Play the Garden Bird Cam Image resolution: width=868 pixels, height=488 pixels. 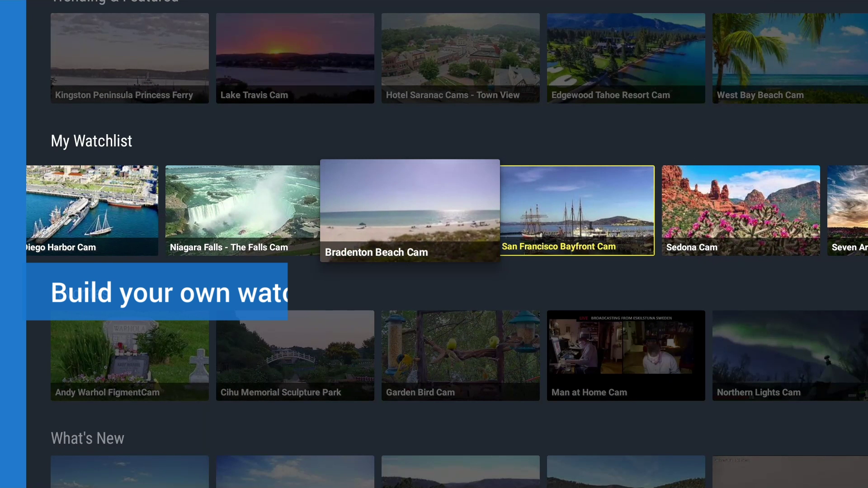click(460, 355)
